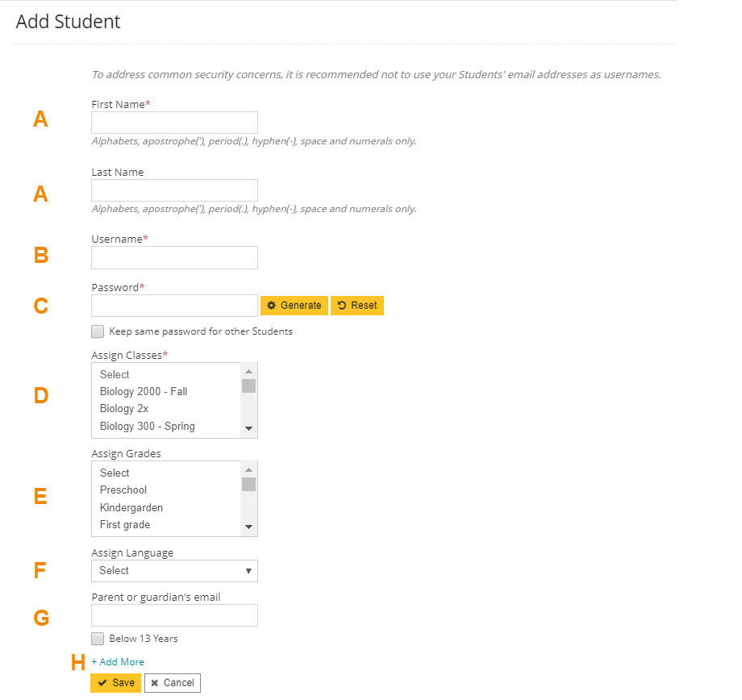Enable keep same password for other Students

98,331
